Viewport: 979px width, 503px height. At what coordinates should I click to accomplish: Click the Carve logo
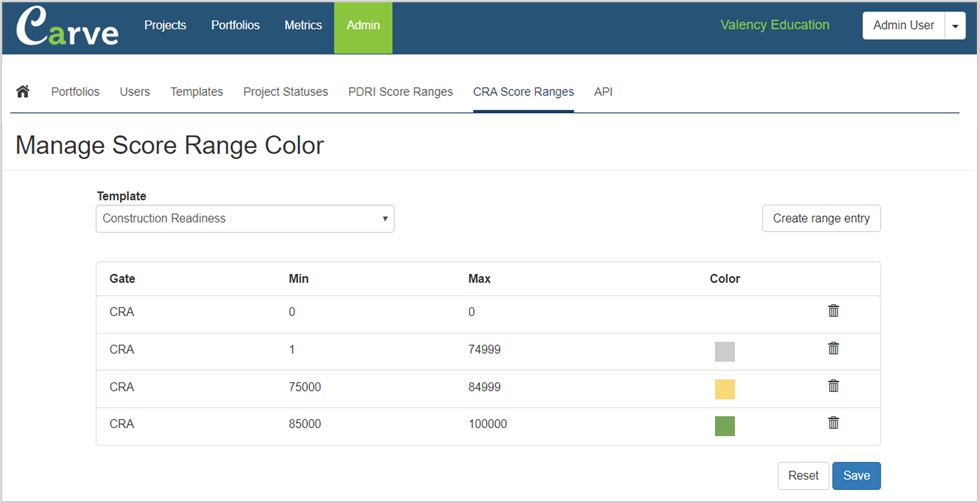[x=67, y=27]
